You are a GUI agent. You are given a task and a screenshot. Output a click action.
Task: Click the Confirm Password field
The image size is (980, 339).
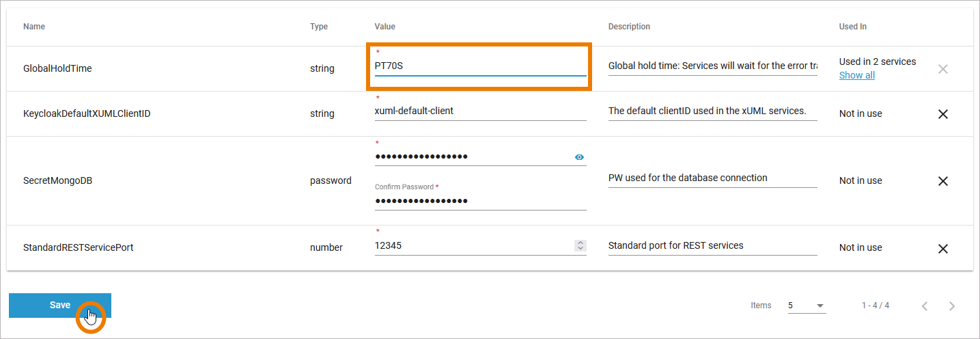click(x=479, y=201)
